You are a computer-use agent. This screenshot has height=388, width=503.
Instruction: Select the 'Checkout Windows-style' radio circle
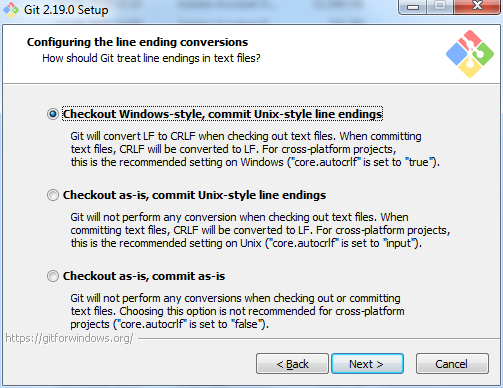coord(53,114)
